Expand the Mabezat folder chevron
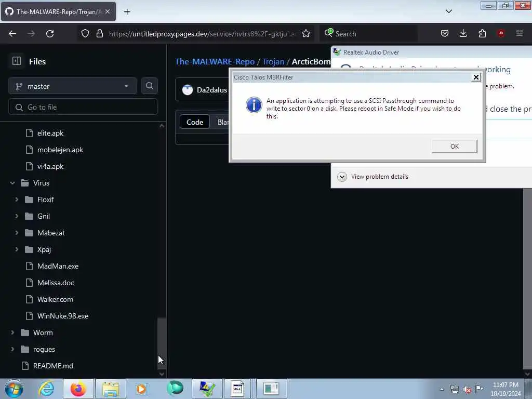Viewport: 532px width, 399px height. [x=17, y=233]
